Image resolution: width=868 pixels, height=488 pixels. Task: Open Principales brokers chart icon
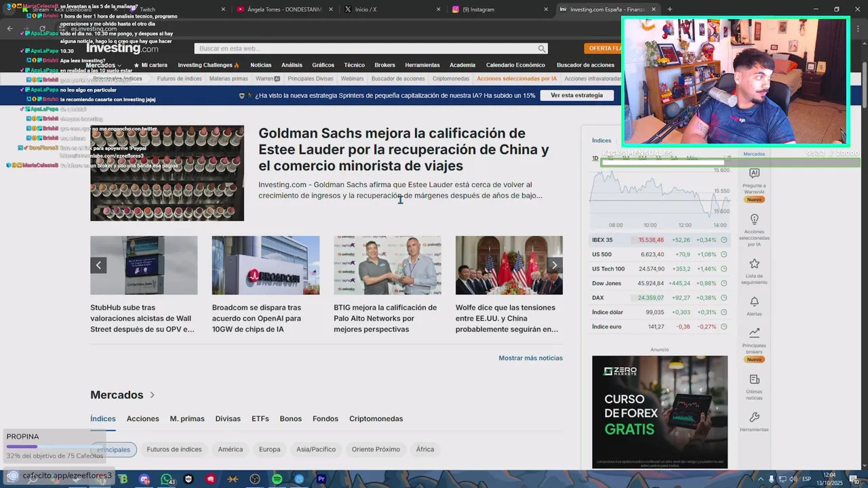point(754,333)
